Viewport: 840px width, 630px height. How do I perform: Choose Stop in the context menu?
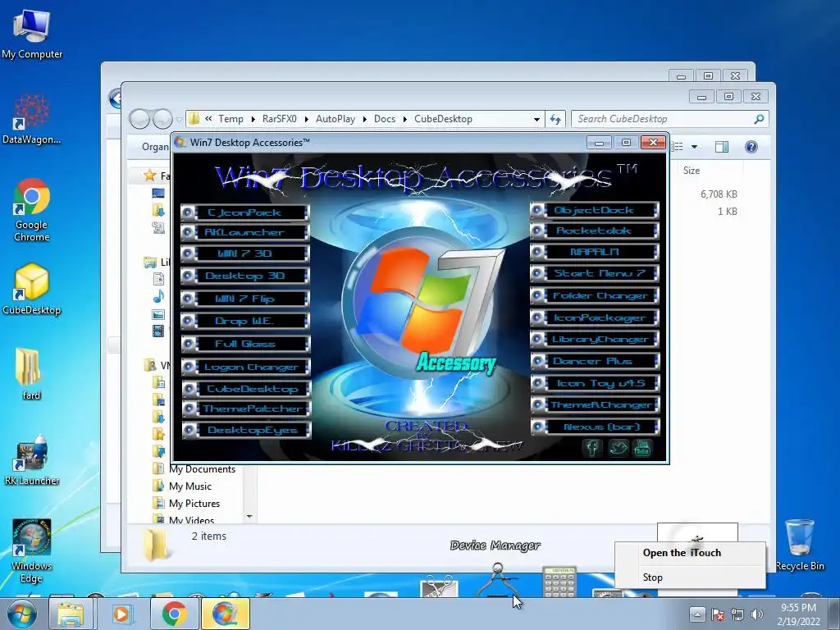(690, 577)
